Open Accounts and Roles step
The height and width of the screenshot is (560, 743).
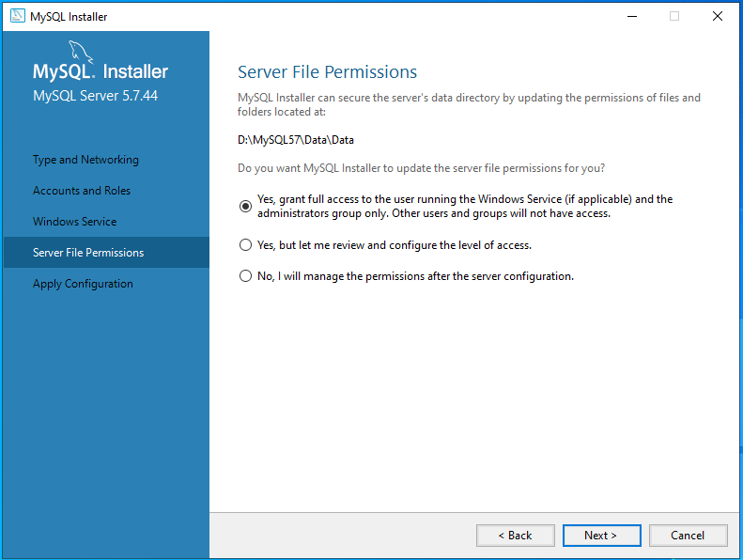[x=82, y=191]
